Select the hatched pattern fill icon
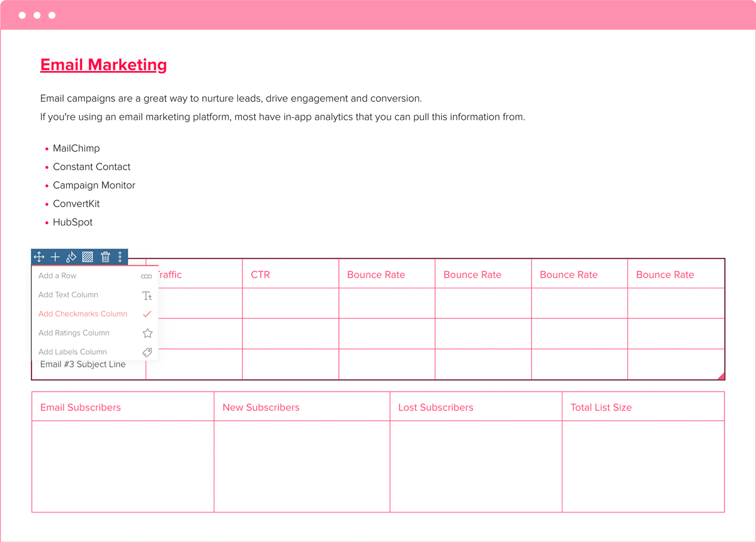This screenshot has width=756, height=542. pyautogui.click(x=88, y=257)
